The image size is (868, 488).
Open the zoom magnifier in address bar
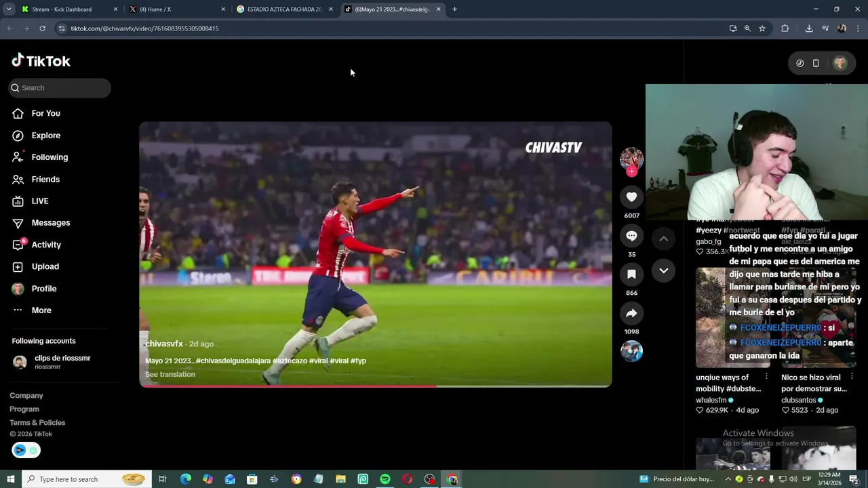(x=747, y=28)
